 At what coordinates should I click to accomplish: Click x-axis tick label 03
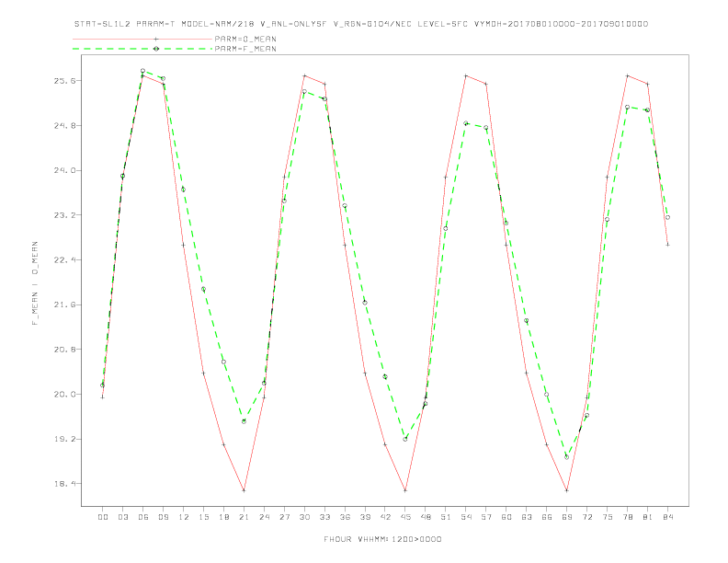click(x=122, y=517)
